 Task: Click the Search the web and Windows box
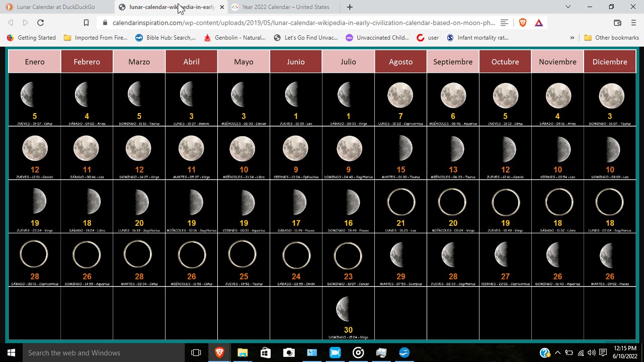104,352
